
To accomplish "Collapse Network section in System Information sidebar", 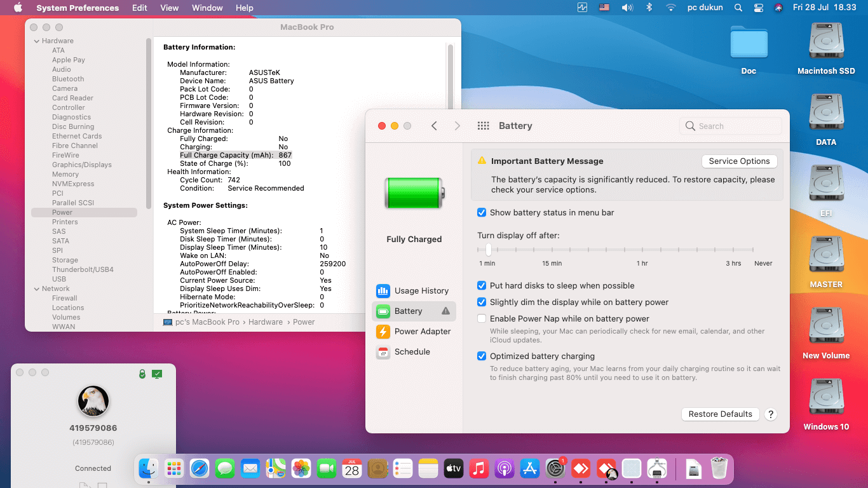I will click(x=36, y=288).
